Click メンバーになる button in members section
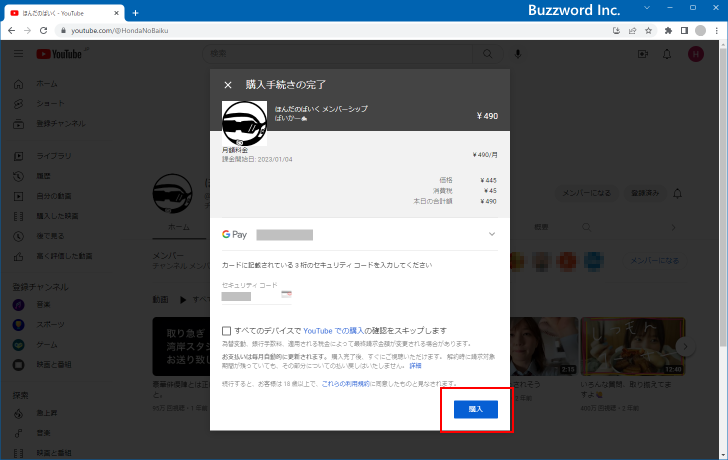 pyautogui.click(x=655, y=261)
